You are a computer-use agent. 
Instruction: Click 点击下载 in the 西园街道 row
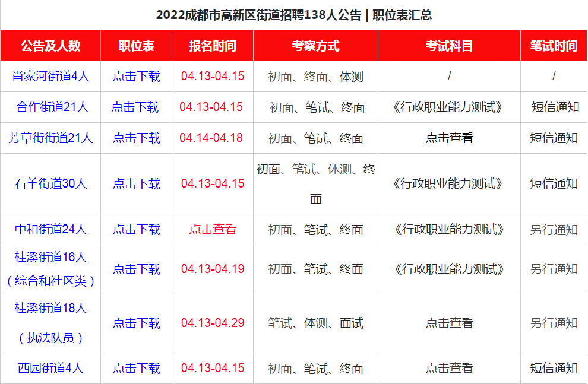[x=137, y=368]
